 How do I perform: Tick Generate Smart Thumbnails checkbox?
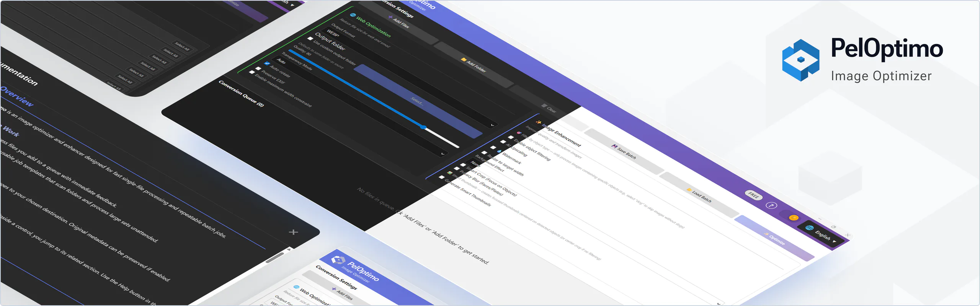click(441, 177)
